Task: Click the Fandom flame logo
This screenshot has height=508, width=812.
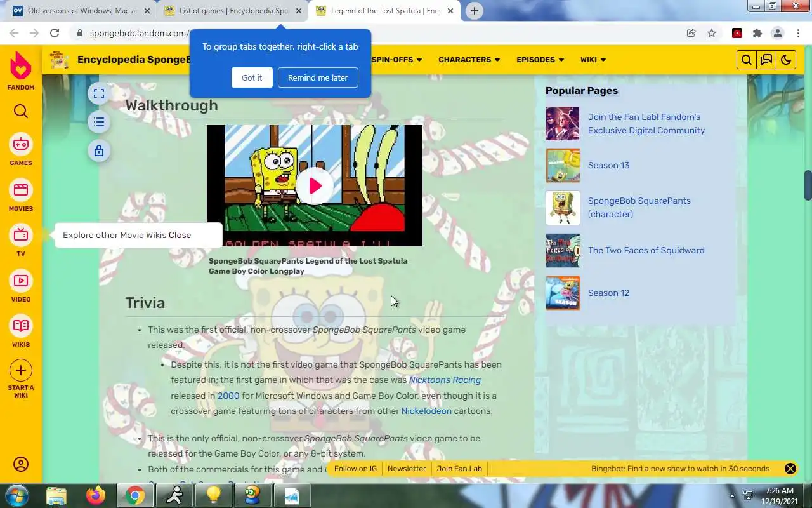Action: click(x=21, y=65)
